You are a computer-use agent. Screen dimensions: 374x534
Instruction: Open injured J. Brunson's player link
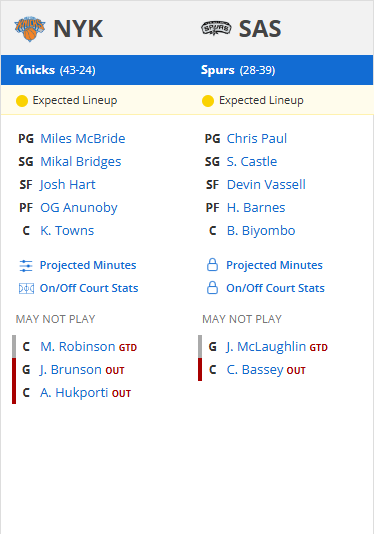[71, 370]
